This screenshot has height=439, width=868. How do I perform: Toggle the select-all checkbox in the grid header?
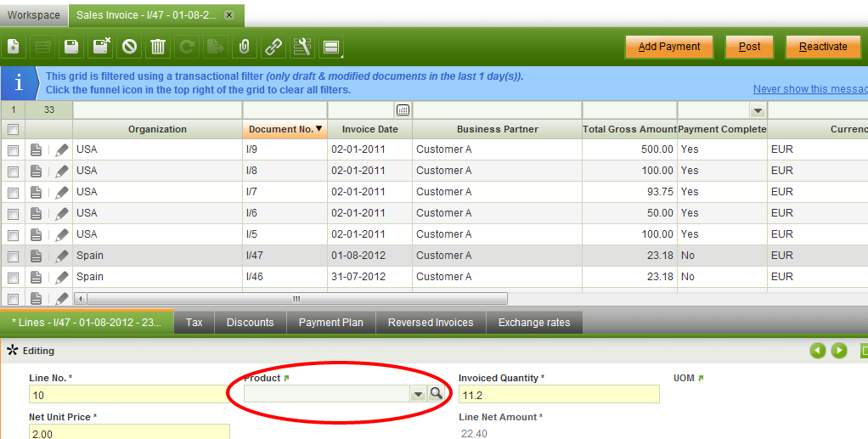13,129
